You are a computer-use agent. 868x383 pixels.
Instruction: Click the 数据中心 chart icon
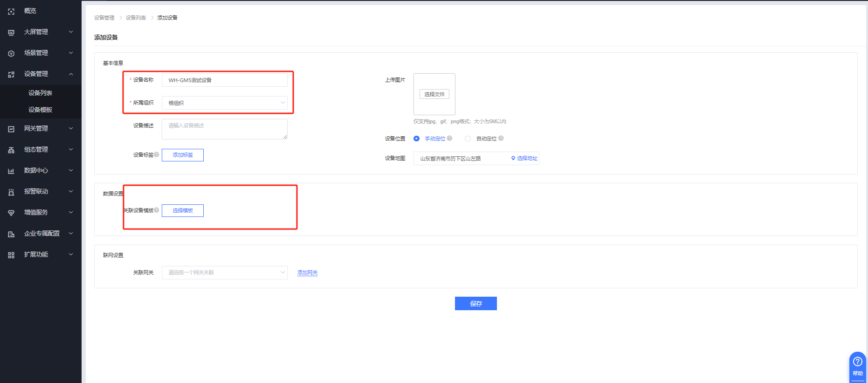11,171
